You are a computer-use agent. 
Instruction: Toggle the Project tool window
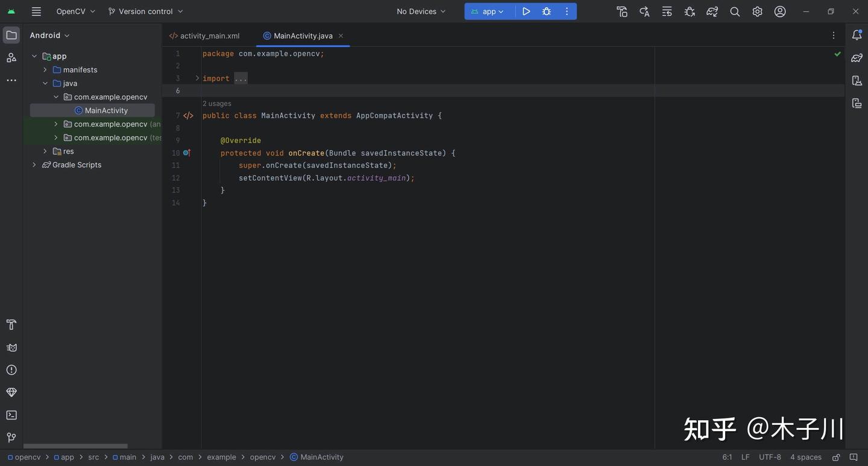[11, 34]
